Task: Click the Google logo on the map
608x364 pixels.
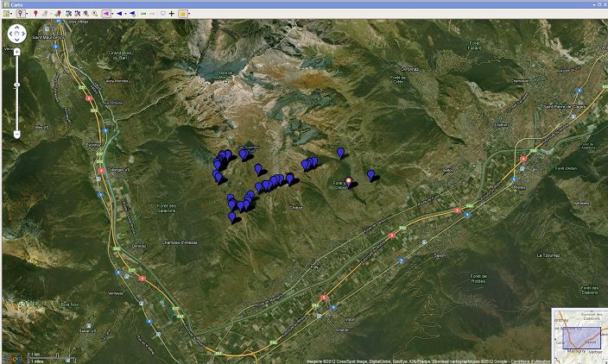Action: (x=12, y=357)
